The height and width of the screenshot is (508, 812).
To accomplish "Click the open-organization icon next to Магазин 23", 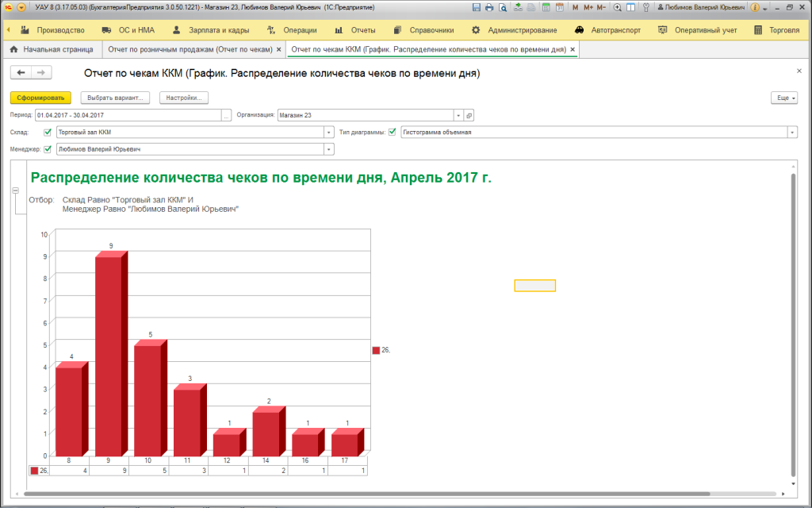I will [x=469, y=115].
